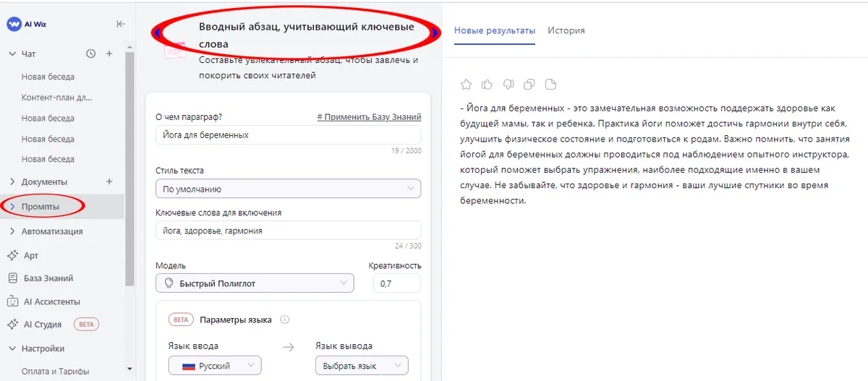The width and height of the screenshot is (868, 381).
Task: Add a new document with plus icon
Action: point(109,181)
